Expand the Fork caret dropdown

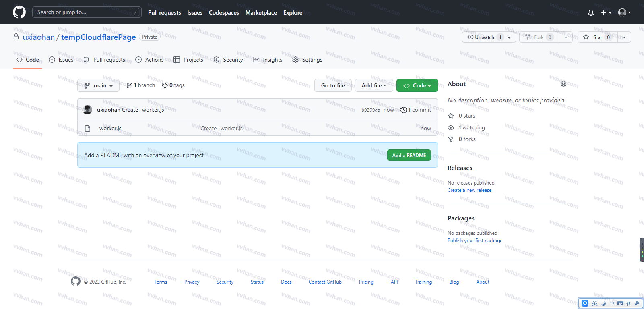pyautogui.click(x=566, y=37)
